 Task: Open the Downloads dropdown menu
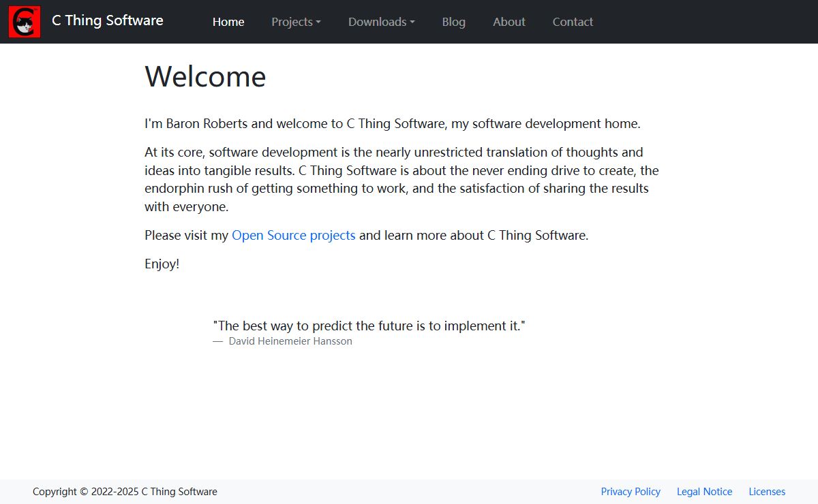[377, 22]
